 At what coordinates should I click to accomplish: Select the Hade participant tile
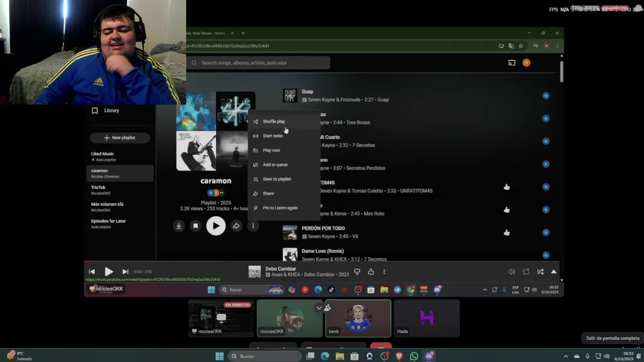point(427,319)
